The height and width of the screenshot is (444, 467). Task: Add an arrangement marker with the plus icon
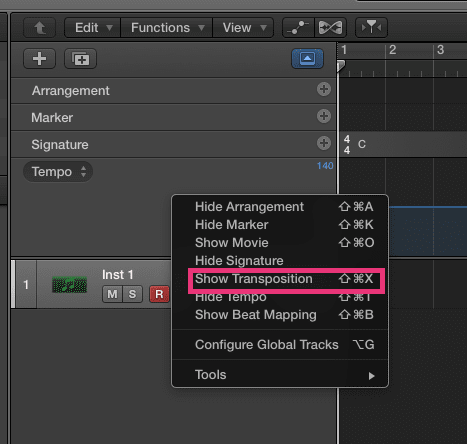point(324,89)
